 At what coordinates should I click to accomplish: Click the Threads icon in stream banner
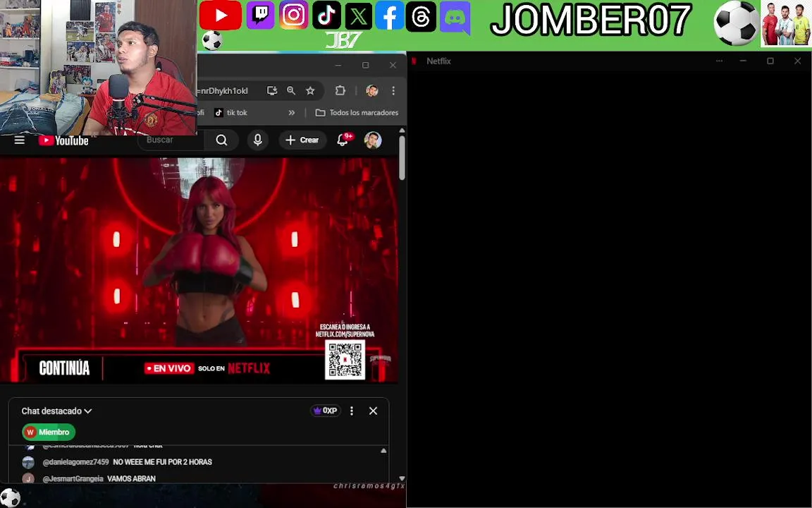click(x=421, y=17)
